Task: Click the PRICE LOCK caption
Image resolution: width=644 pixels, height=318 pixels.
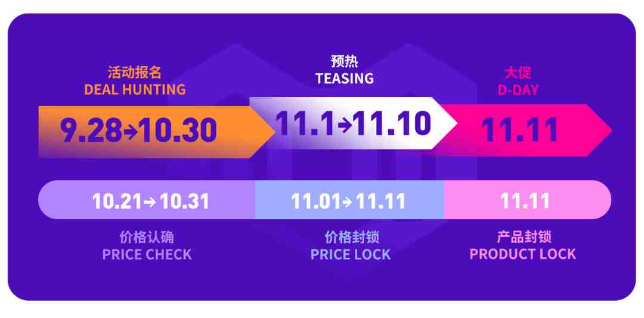Action: point(351,254)
